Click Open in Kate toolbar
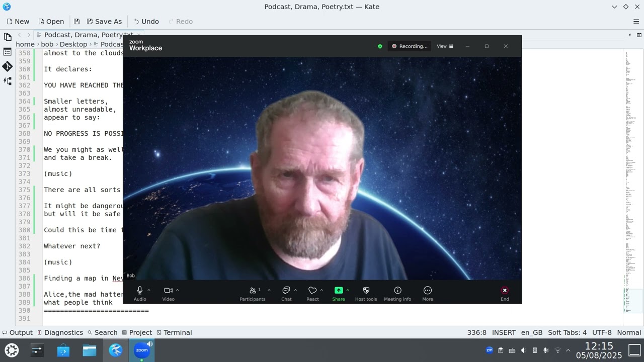Screen dimensions: 644x362 [51, 22]
